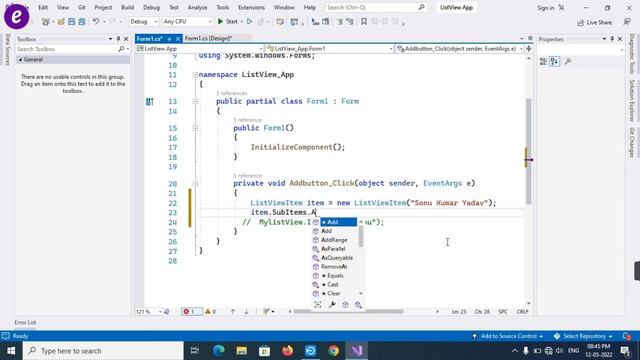This screenshot has height=360, width=640.
Task: Open the Build menu
Action: pos(127,7)
